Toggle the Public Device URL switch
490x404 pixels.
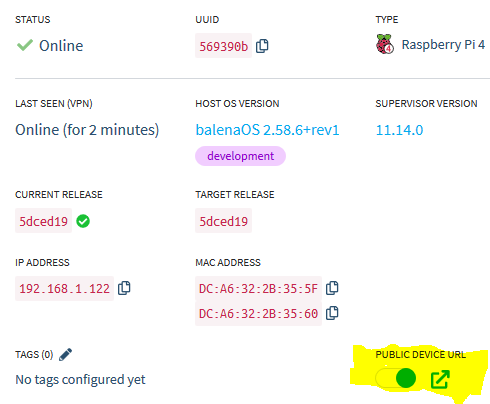396,378
